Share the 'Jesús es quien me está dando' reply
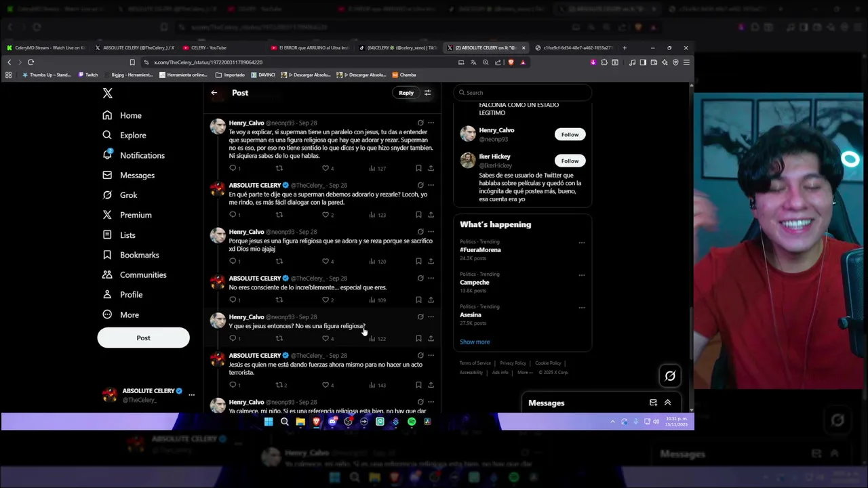 [x=431, y=385]
